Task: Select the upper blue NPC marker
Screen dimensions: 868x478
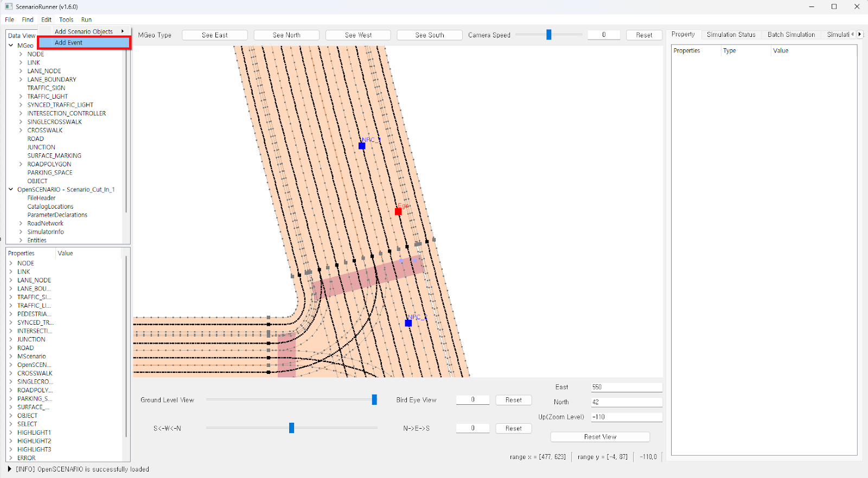Action: [362, 146]
